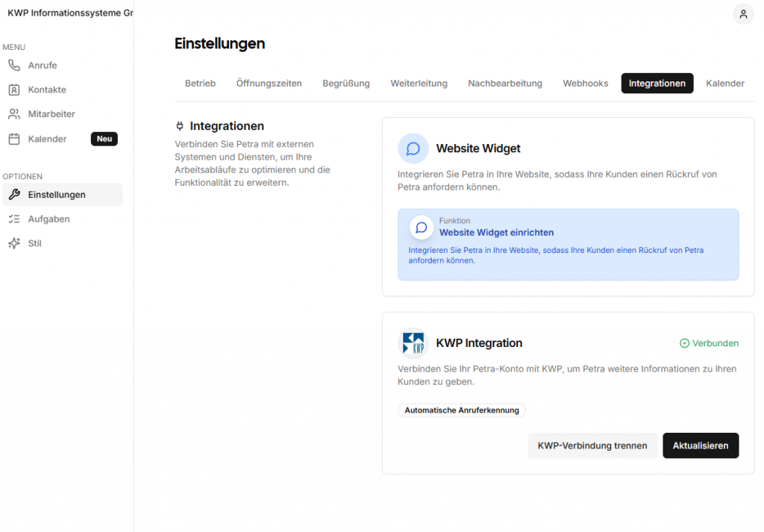Click the checklist icon beside Aufgaben
Screen dimensions: 764x532
click(14, 219)
